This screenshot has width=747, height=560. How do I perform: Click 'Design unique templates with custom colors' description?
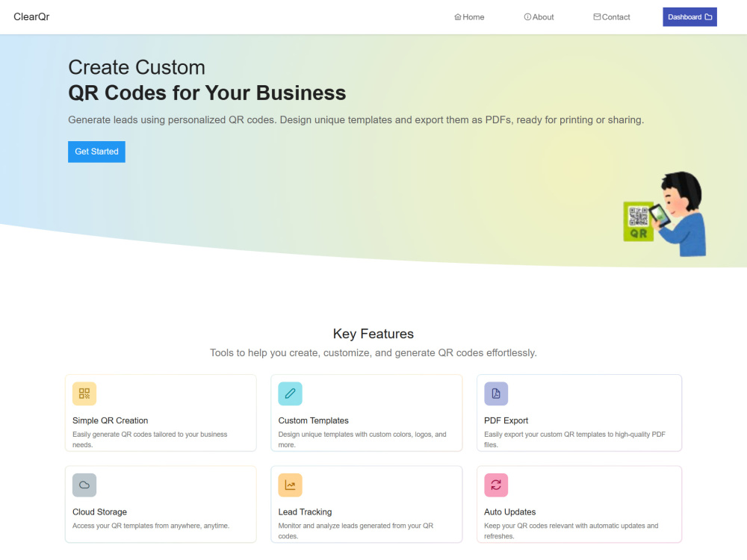362,440
